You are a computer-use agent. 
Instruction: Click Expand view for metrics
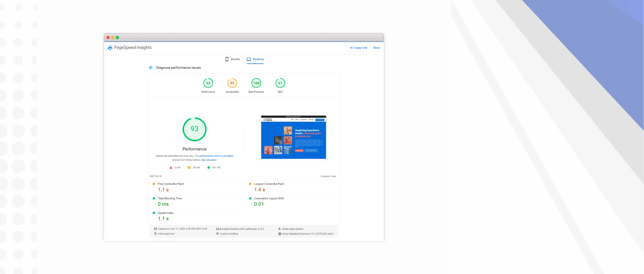tap(328, 176)
